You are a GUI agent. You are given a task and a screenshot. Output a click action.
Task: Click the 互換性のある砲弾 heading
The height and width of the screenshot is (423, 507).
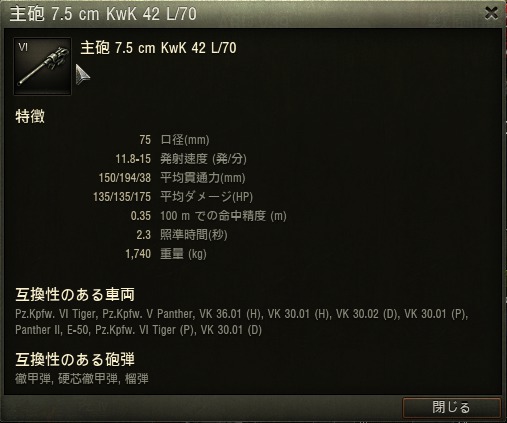(75, 360)
